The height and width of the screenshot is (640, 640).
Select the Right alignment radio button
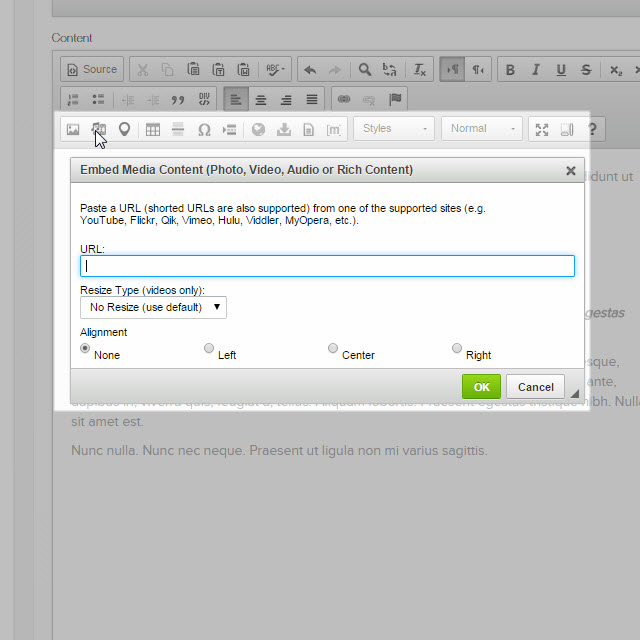click(x=457, y=348)
